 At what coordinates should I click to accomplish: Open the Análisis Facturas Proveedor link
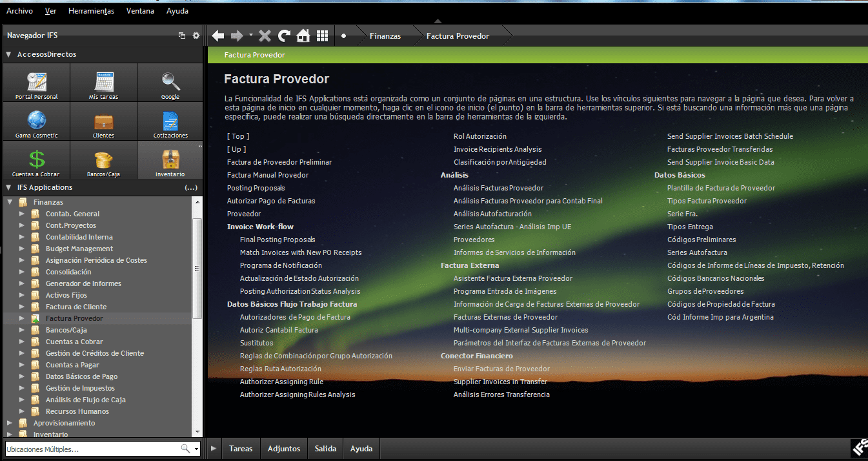click(x=498, y=188)
